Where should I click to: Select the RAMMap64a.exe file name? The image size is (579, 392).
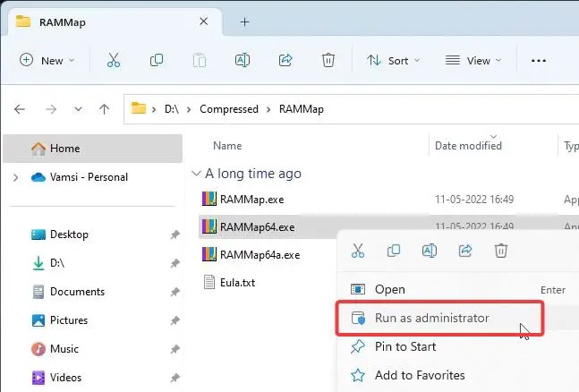click(x=260, y=255)
